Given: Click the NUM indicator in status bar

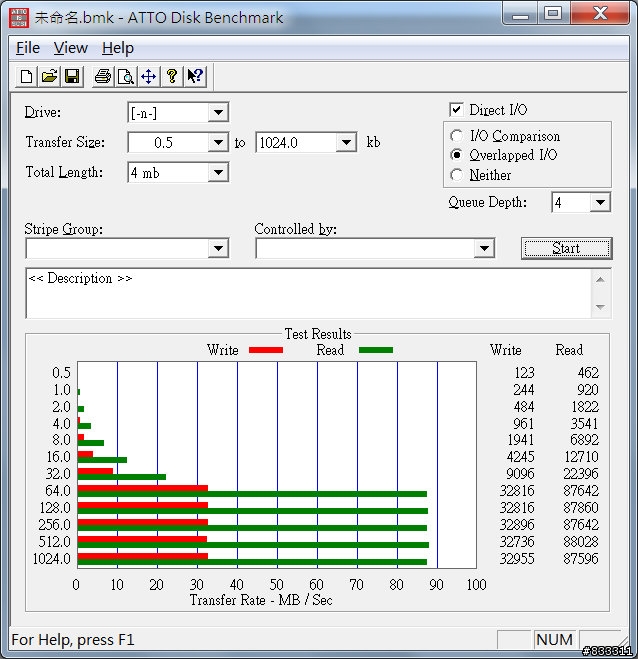Looking at the screenshot, I should coord(555,640).
